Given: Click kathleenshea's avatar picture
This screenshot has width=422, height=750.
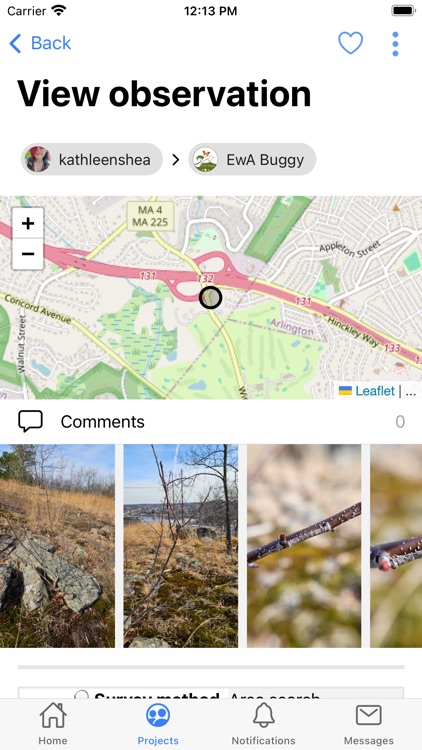Looking at the screenshot, I should (x=38, y=159).
